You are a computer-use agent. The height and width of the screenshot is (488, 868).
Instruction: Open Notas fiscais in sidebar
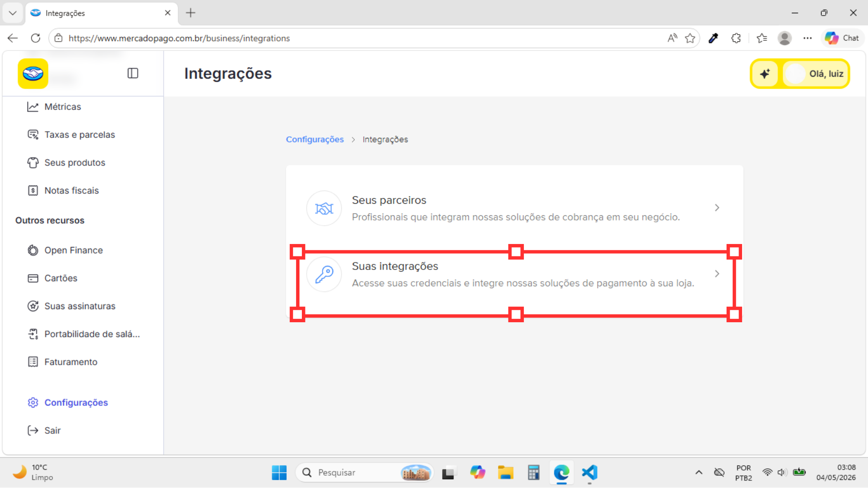[x=72, y=191]
